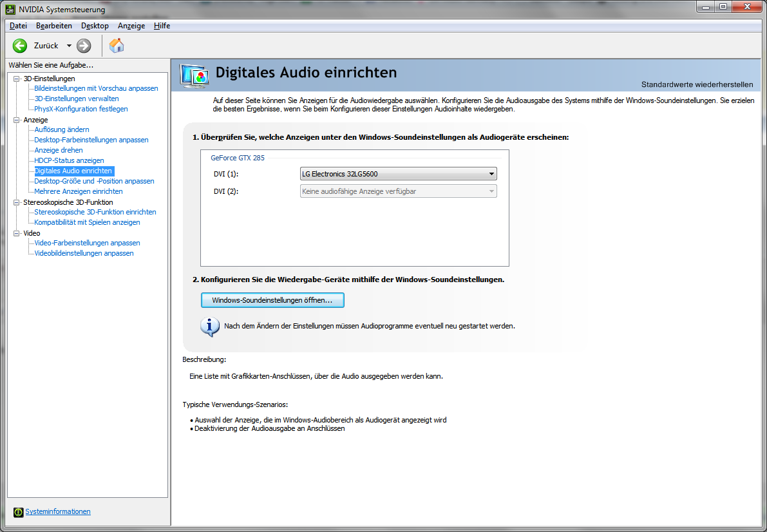767x532 pixels.
Task: Select HDCP-Status anzeigen
Action: [69, 160]
